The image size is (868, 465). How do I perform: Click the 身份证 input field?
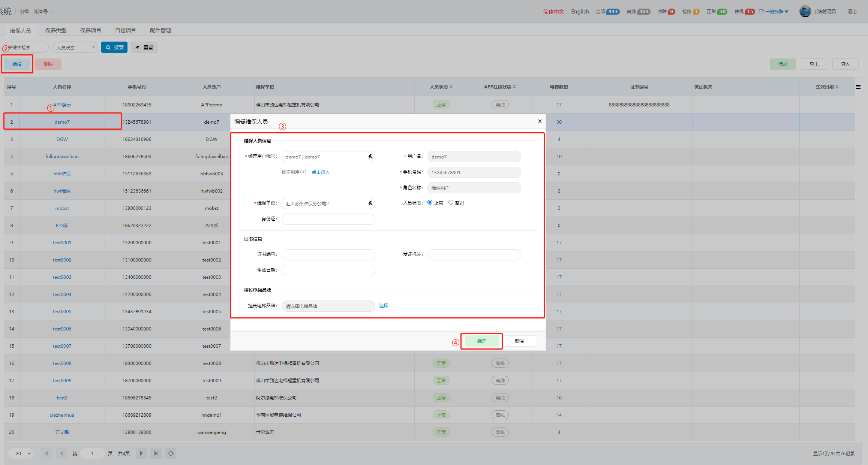[328, 219]
